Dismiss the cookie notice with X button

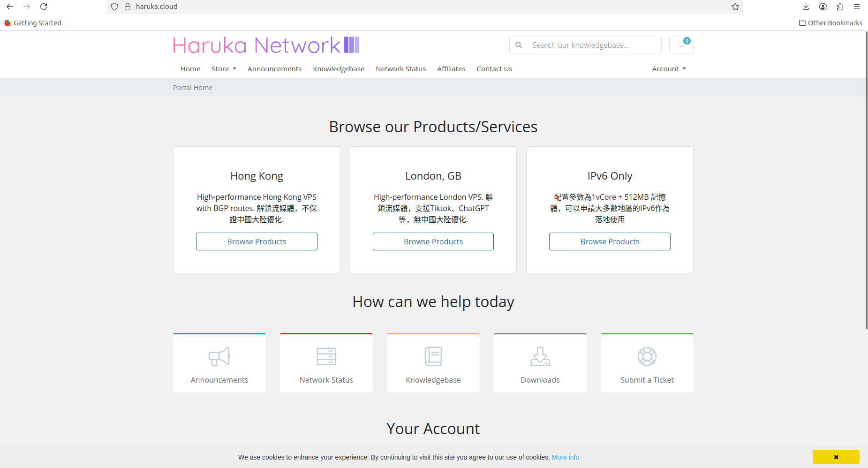point(836,457)
